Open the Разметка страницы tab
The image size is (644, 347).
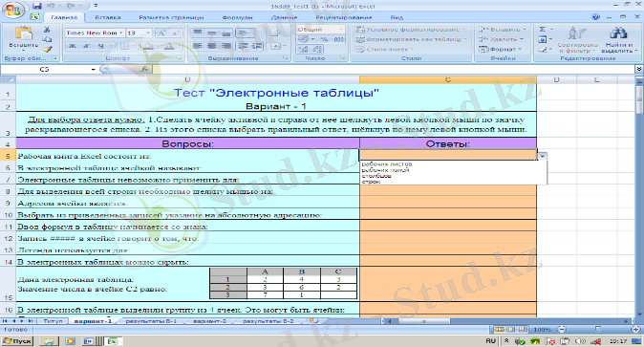tap(171, 17)
